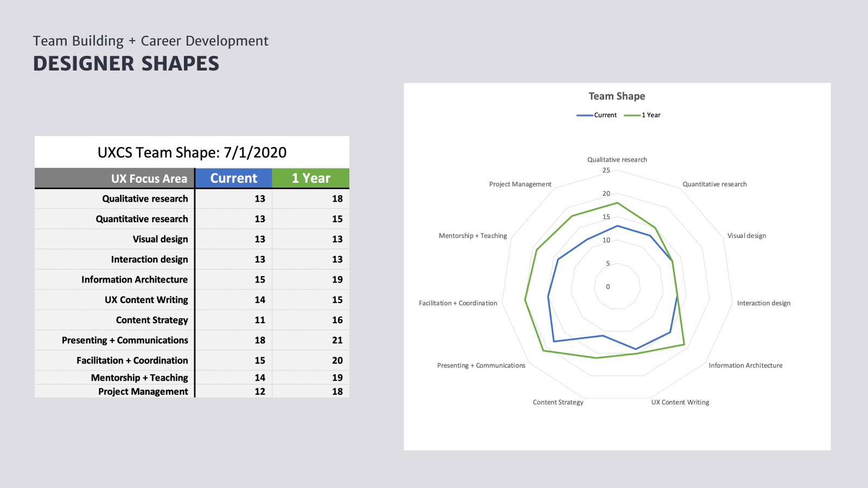
Task: Click the Visual design radar axis label
Action: coord(746,236)
